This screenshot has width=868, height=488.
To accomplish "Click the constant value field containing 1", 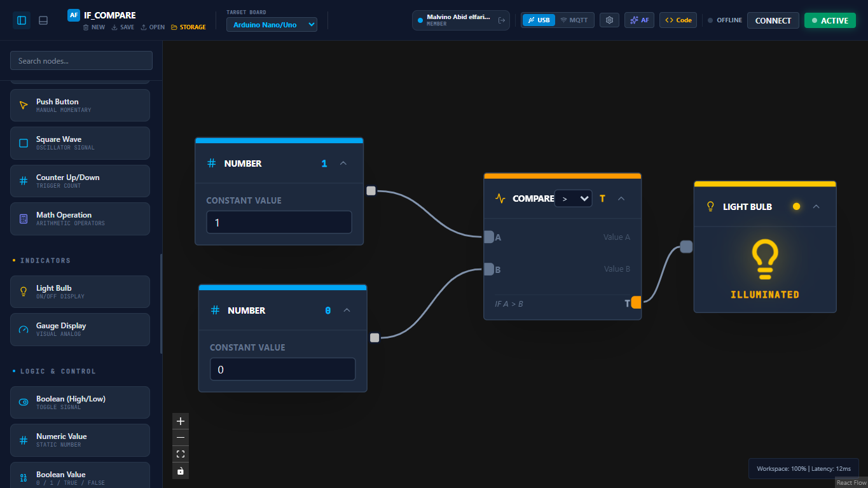I will pyautogui.click(x=279, y=223).
